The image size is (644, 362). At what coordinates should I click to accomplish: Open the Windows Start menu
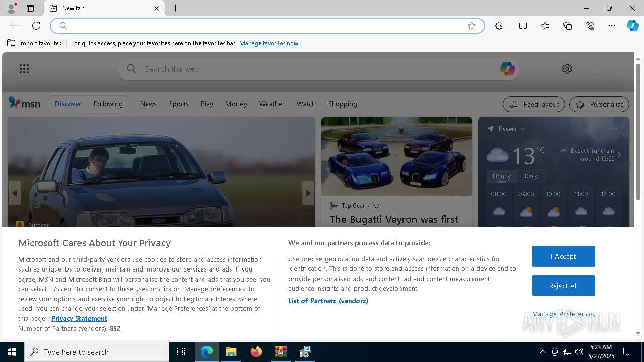(12, 352)
